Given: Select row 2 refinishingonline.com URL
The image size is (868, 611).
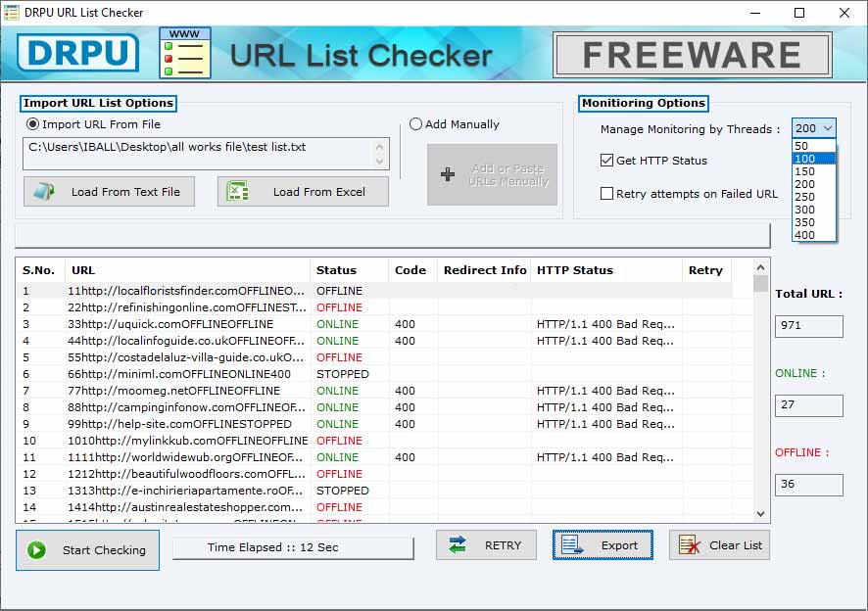Looking at the screenshot, I should coord(187,307).
